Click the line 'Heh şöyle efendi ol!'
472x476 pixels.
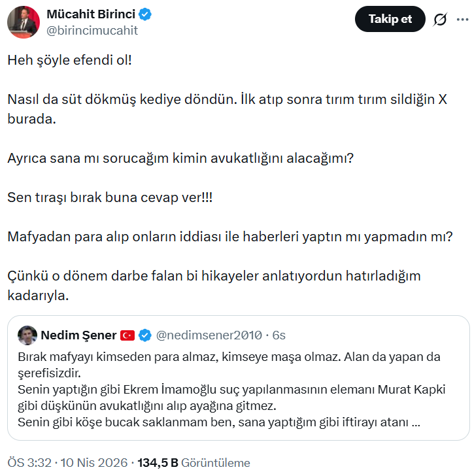point(71,59)
